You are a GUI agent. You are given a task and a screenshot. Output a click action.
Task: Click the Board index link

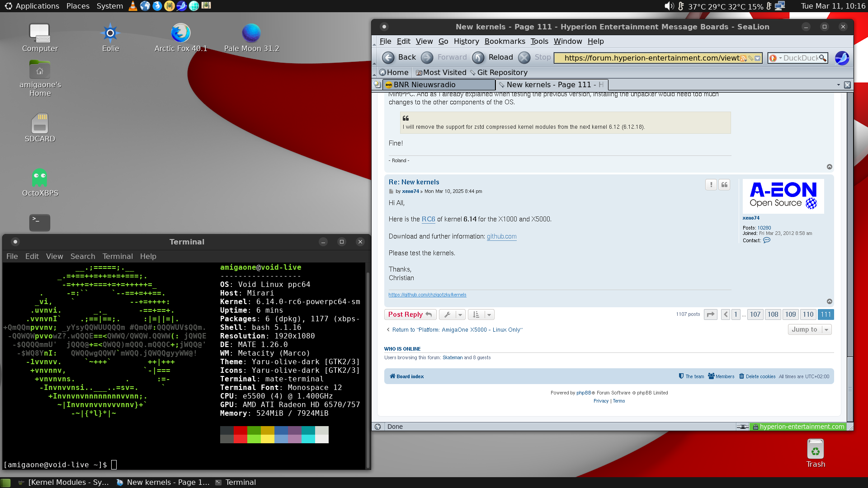[406, 376]
